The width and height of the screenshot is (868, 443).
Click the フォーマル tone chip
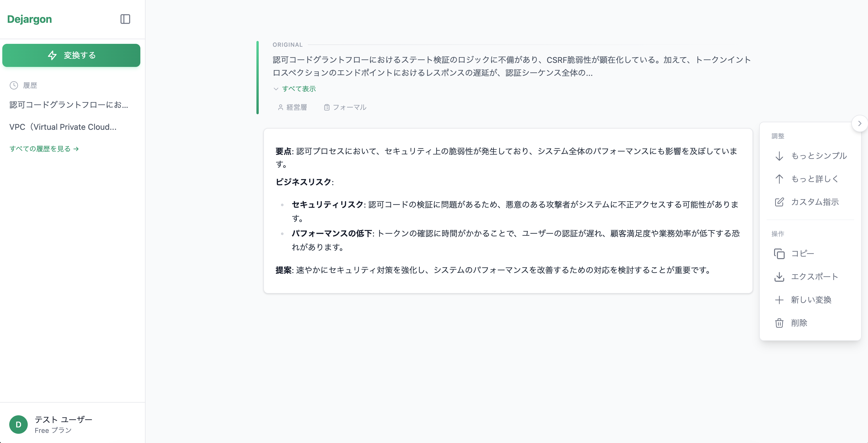[x=345, y=107]
